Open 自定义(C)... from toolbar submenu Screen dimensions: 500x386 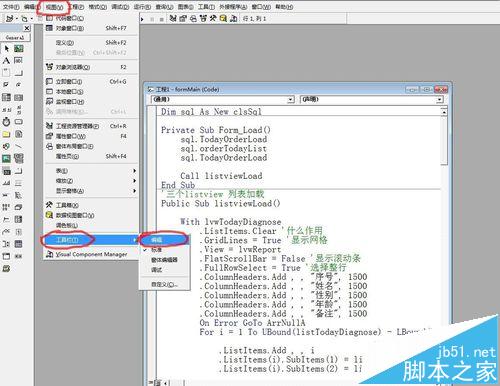(x=165, y=284)
